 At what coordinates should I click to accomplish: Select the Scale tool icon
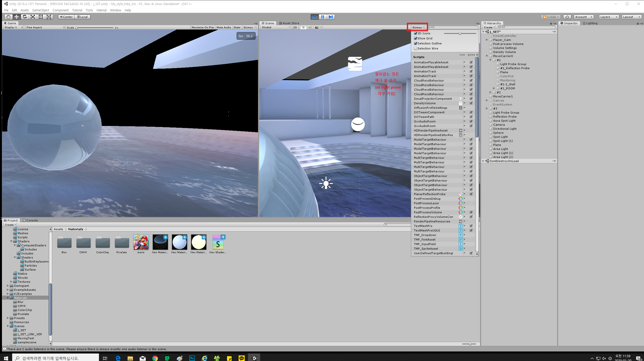coord(33,17)
